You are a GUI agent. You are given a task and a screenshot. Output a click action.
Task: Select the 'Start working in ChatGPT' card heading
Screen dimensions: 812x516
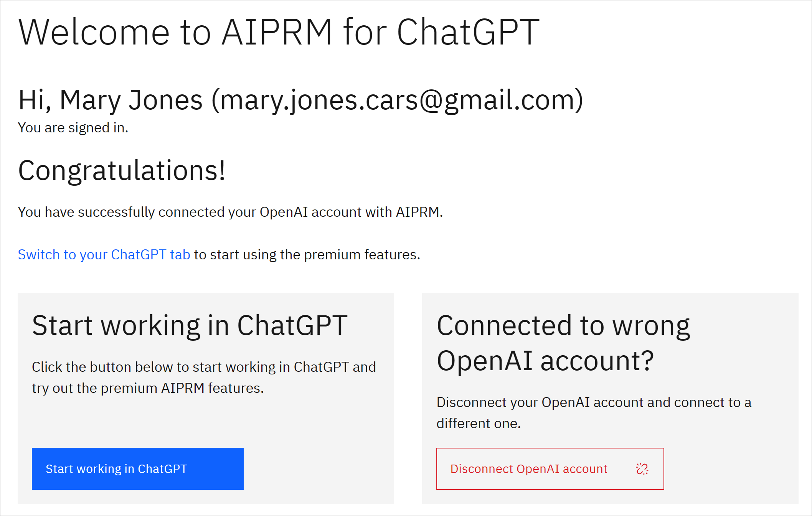[x=190, y=326]
